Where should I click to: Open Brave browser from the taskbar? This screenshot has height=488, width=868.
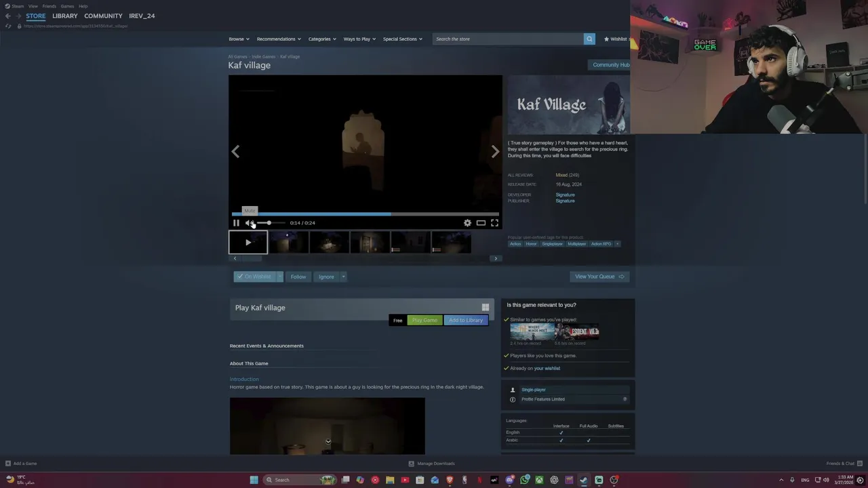pos(450,480)
